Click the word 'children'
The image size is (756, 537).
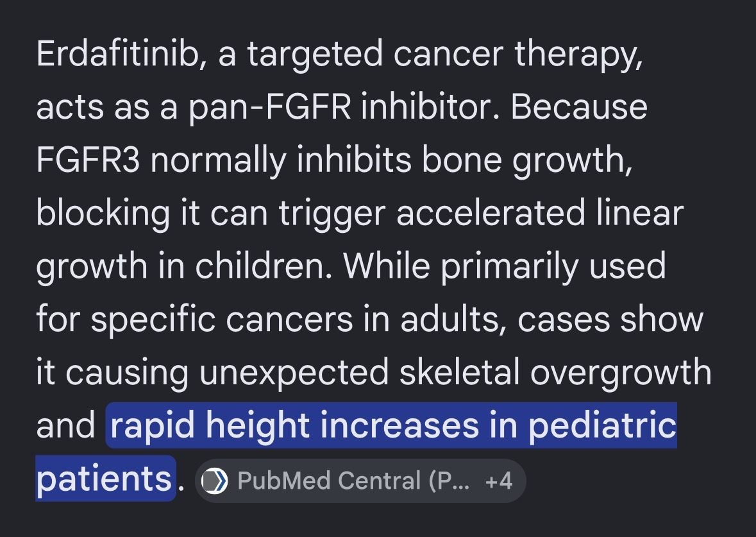(x=260, y=266)
